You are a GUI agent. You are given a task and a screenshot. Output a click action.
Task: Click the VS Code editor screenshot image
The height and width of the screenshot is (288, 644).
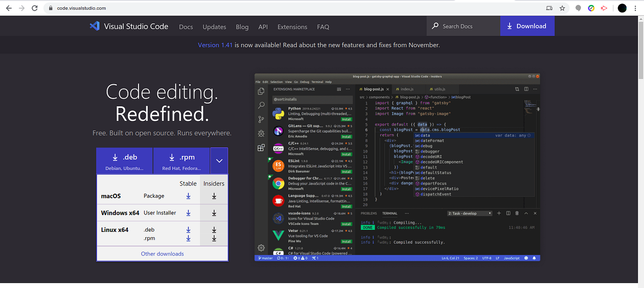pyautogui.click(x=397, y=167)
